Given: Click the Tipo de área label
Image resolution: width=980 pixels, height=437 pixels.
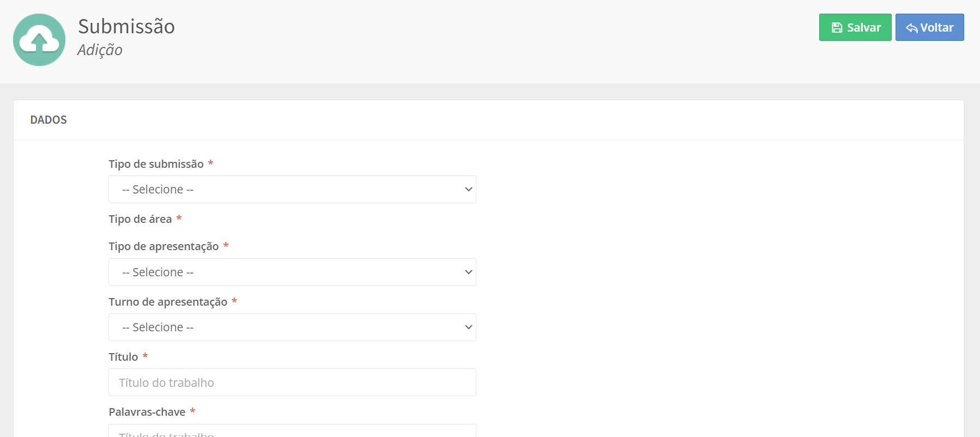Looking at the screenshot, I should [x=140, y=219].
